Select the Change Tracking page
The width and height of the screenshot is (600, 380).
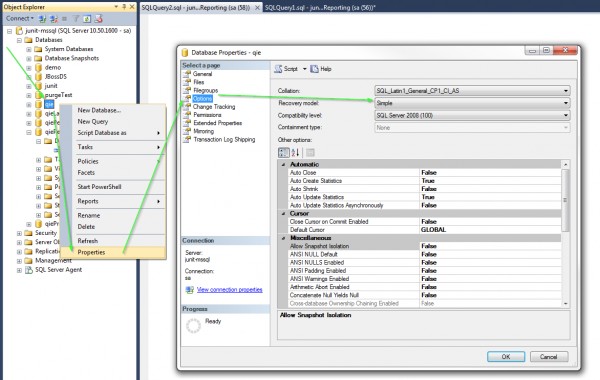(214, 107)
